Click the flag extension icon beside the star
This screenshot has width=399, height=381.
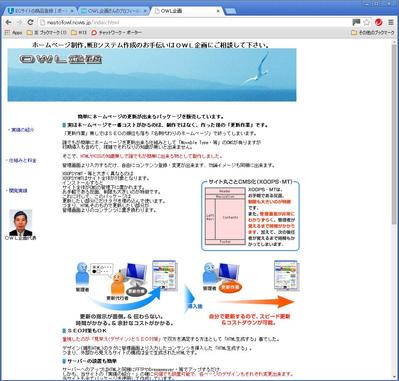pos(356,22)
